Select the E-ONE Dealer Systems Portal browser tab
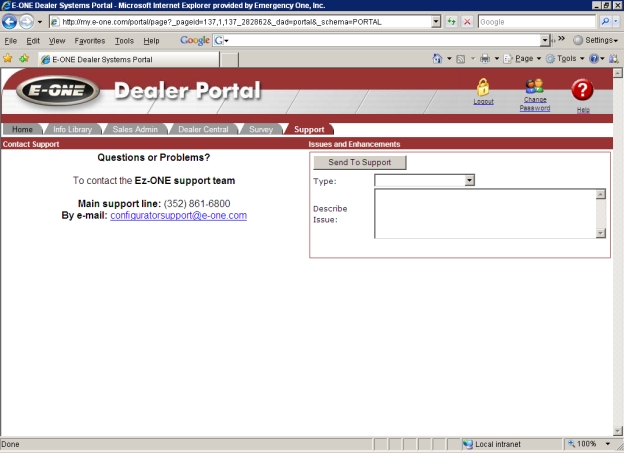 click(x=129, y=60)
